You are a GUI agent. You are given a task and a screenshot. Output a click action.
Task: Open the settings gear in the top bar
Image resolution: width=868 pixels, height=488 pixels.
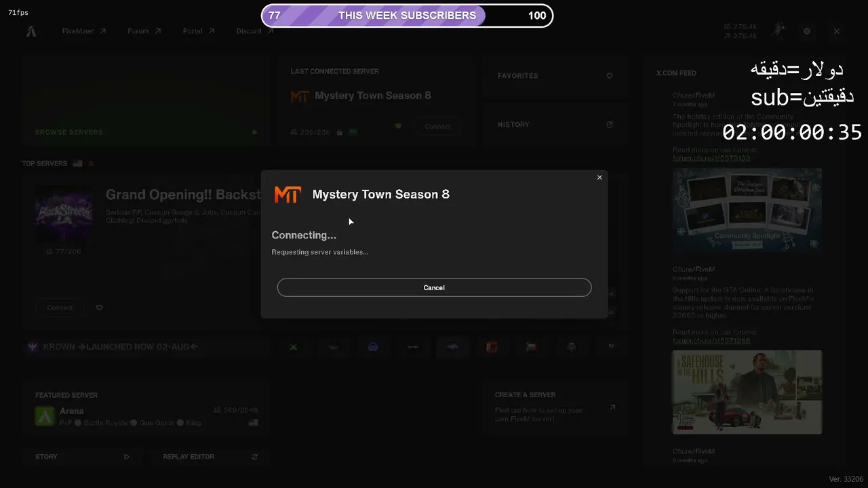point(807,31)
